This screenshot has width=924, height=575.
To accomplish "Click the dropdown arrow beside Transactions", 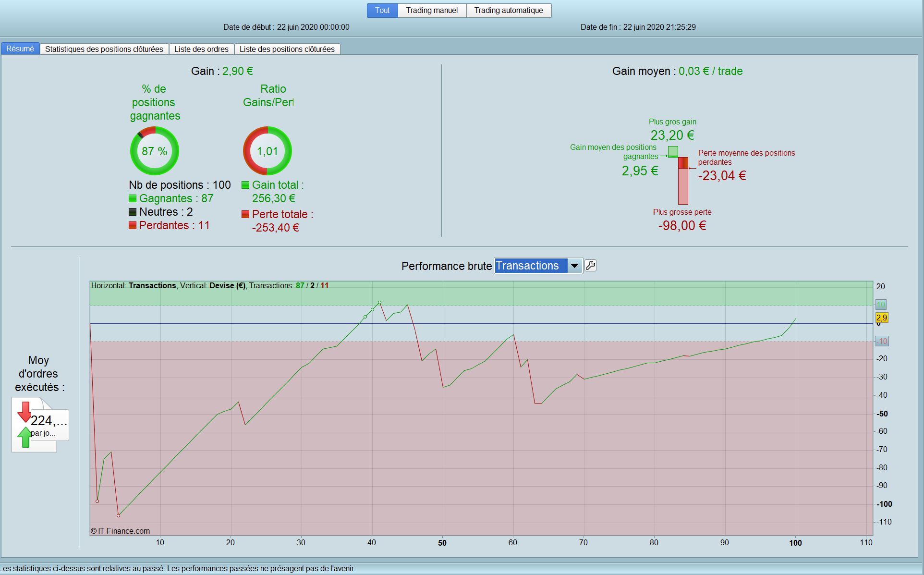I will click(x=574, y=266).
